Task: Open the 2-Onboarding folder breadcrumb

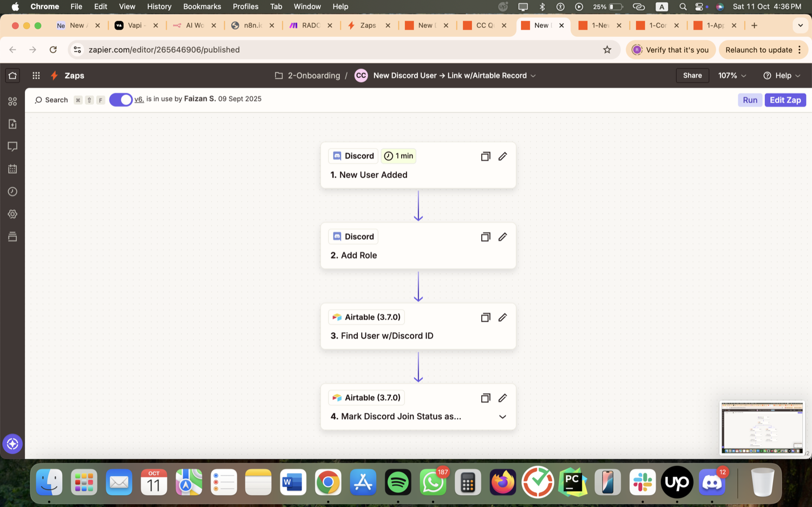Action: (307, 76)
